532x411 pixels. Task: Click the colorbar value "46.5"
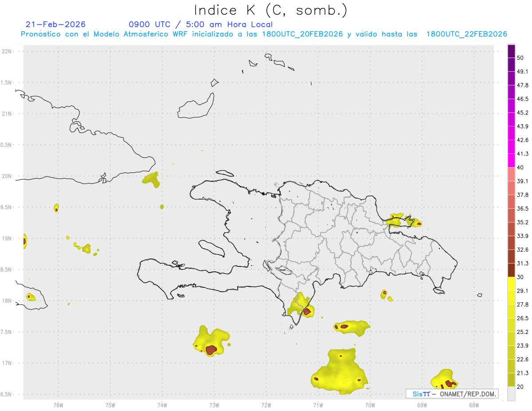[523, 99]
